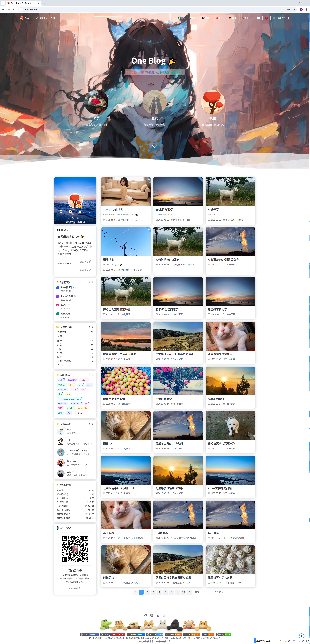Bookmark this page with star icon

point(294,10)
